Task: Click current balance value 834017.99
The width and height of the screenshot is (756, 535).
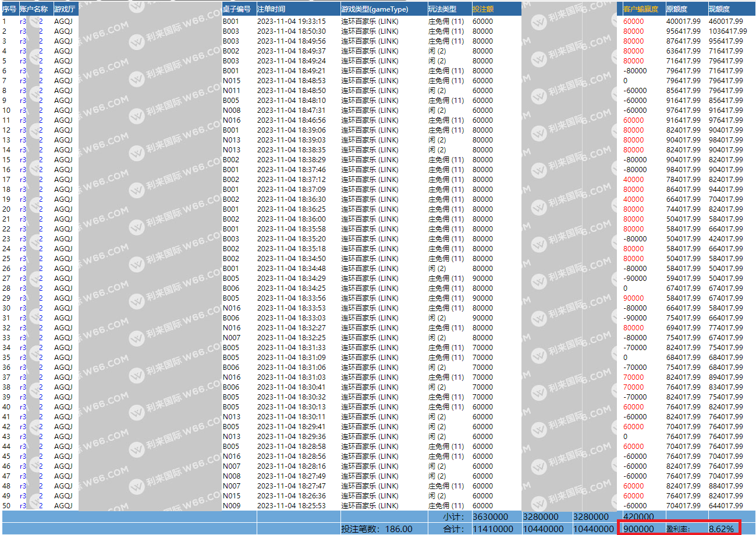Action: (x=726, y=387)
